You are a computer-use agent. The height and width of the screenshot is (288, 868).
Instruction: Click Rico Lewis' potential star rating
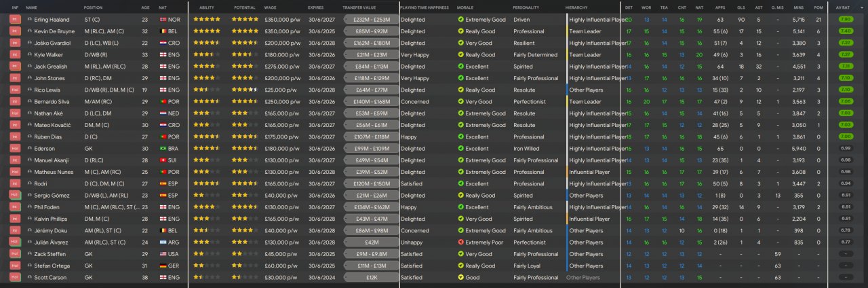pos(245,90)
